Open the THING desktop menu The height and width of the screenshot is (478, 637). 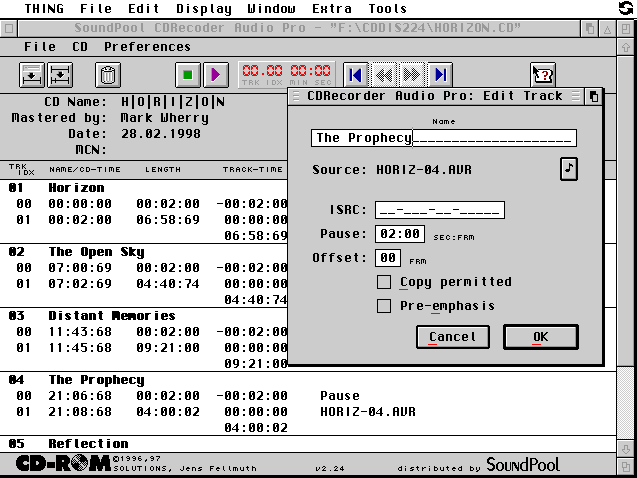(x=44, y=9)
